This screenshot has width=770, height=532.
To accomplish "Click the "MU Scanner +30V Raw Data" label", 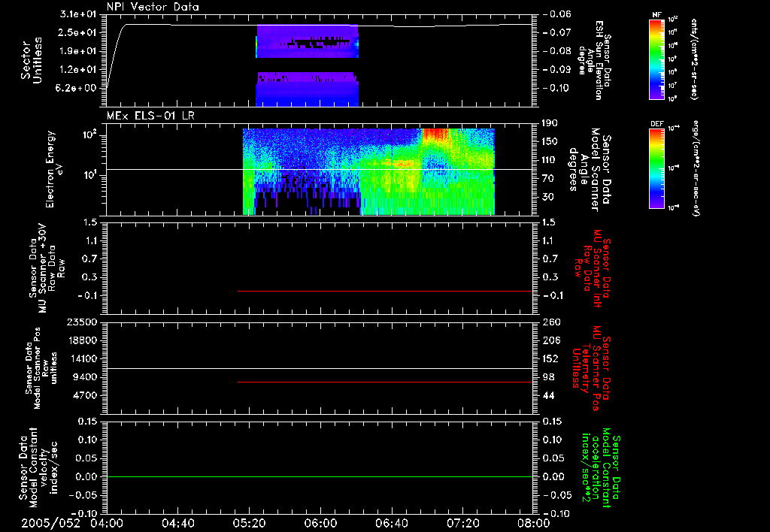I will pyautogui.click(x=46, y=268).
